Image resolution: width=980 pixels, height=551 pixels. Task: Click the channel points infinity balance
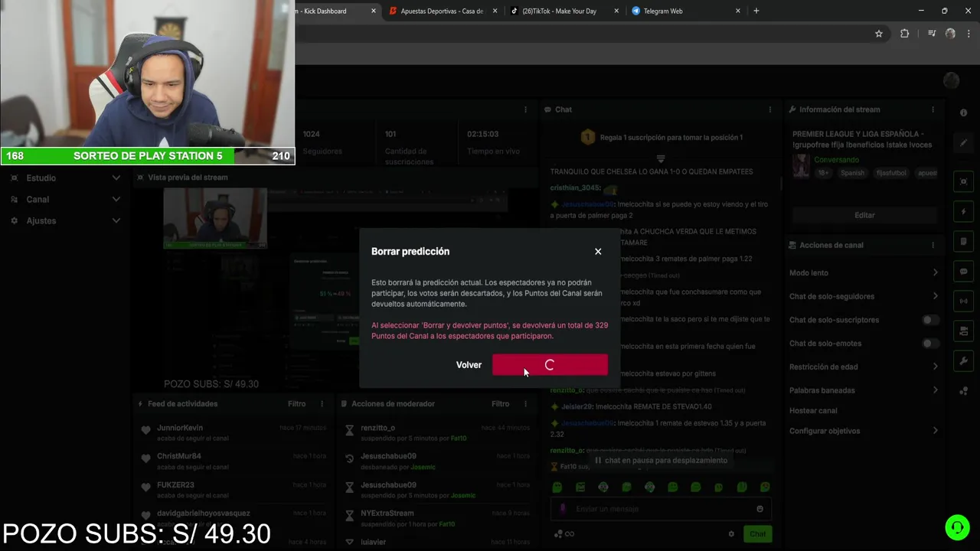564,534
